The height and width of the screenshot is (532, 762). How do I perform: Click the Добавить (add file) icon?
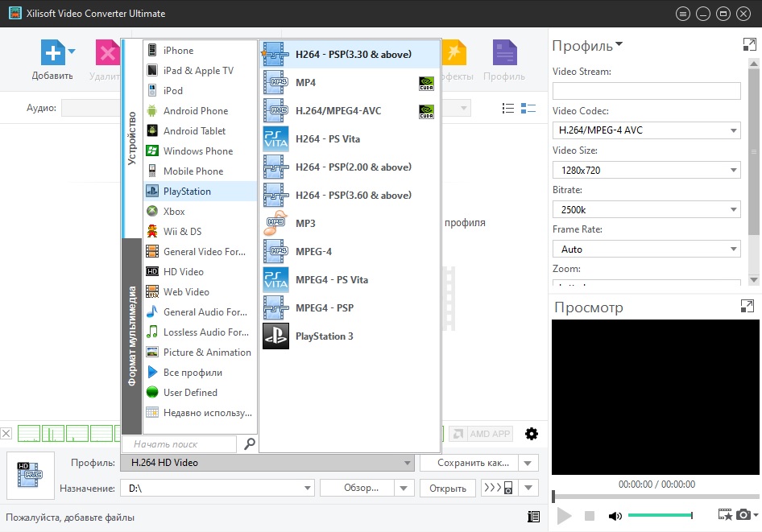pos(52,54)
